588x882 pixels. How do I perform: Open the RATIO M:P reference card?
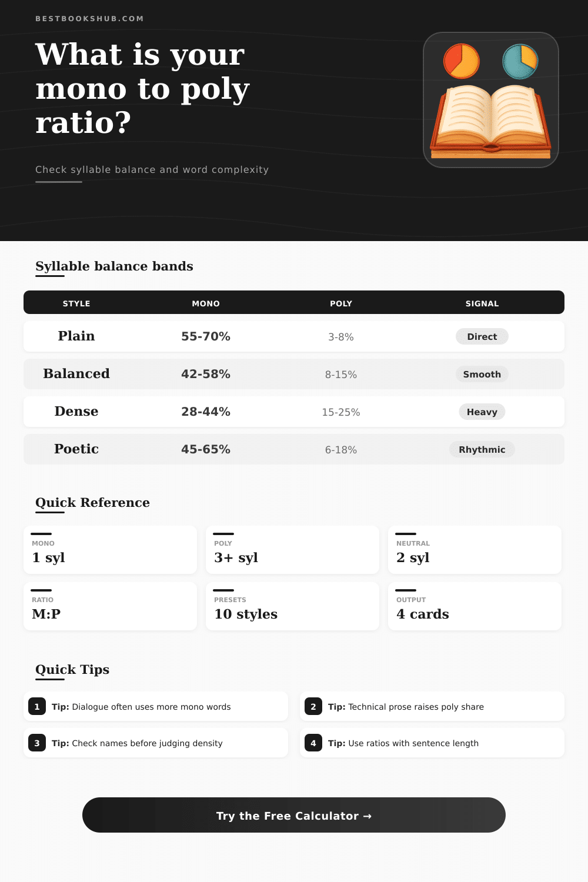[110, 606]
